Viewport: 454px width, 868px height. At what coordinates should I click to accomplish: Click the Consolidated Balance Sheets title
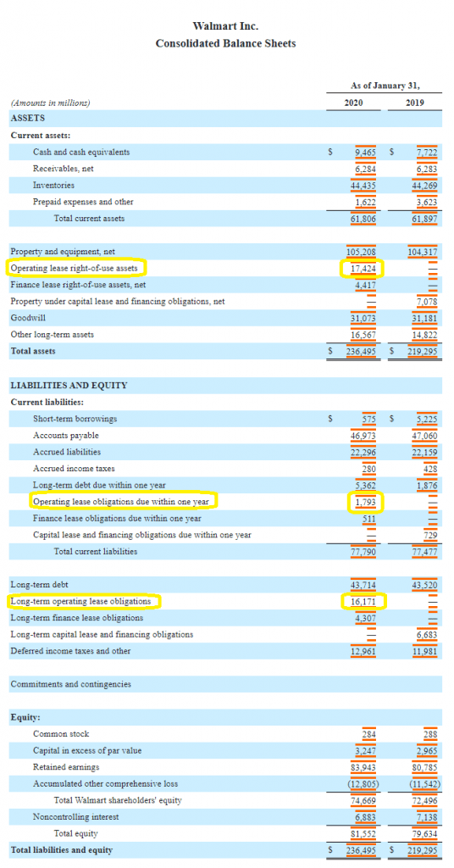click(x=225, y=43)
